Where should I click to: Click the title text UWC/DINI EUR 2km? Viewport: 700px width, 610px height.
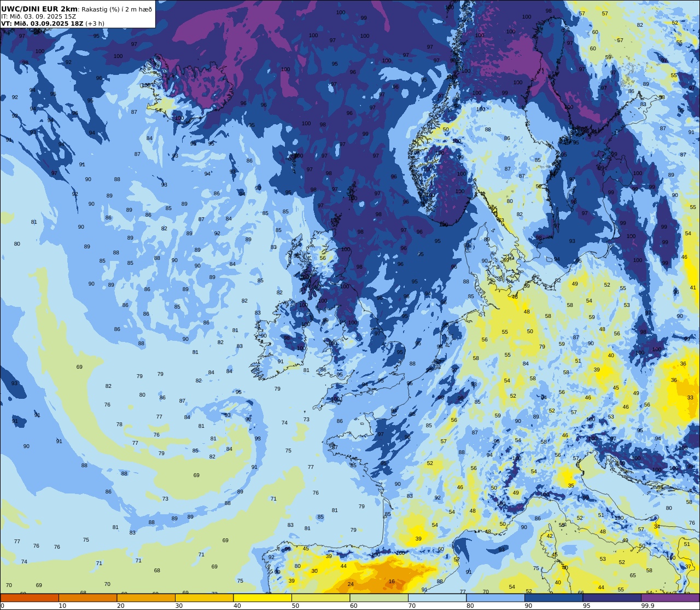tap(39, 9)
